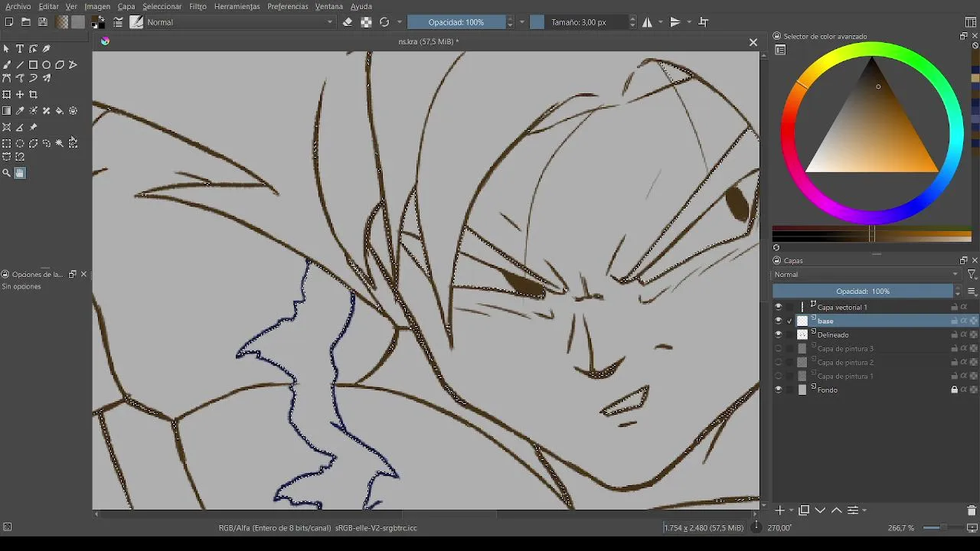Select the Text tool in toolbox
The image size is (980, 551).
(x=20, y=49)
